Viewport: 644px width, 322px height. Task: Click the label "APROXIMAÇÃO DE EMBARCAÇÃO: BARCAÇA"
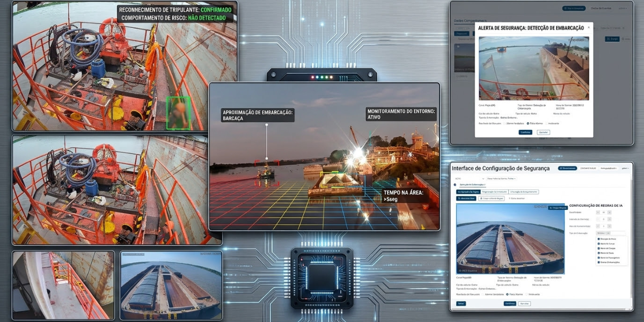point(258,115)
